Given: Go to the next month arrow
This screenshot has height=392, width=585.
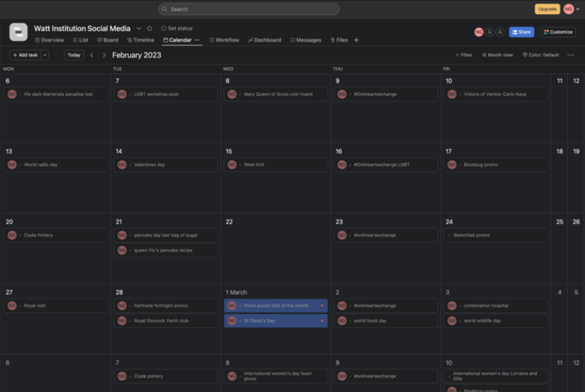Looking at the screenshot, I should click(104, 55).
